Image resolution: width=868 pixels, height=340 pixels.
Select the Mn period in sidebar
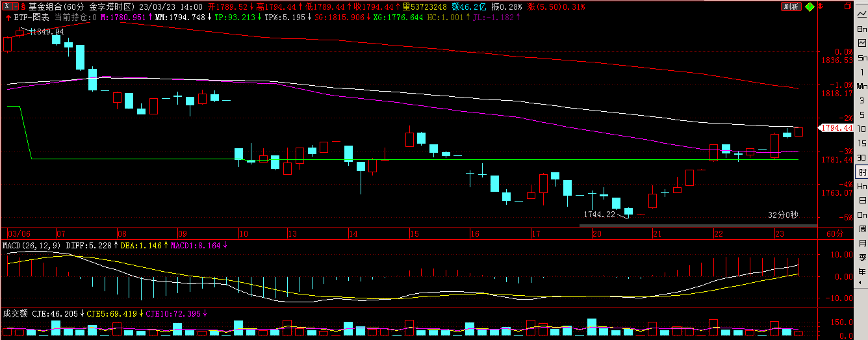click(x=862, y=86)
